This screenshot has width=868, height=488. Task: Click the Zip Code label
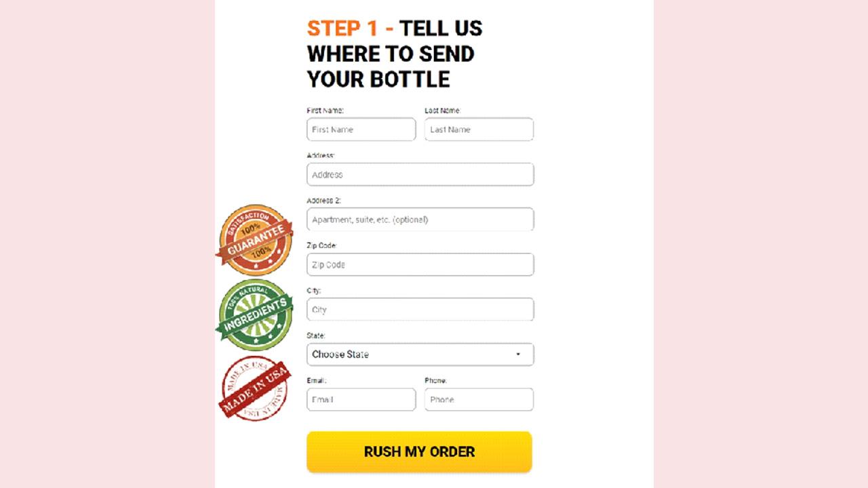pyautogui.click(x=322, y=245)
